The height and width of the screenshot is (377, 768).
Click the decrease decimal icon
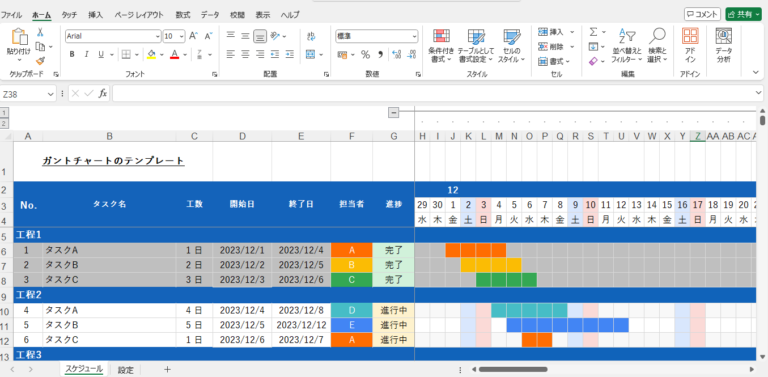point(410,54)
